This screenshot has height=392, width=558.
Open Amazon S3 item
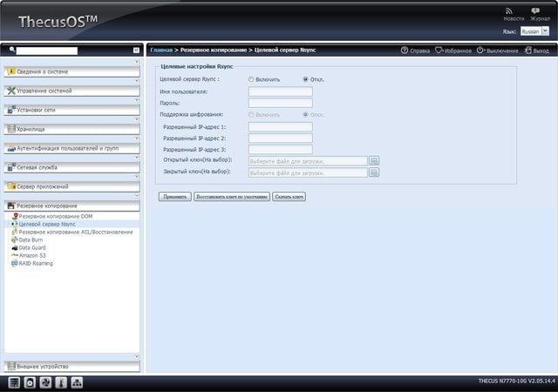point(32,255)
